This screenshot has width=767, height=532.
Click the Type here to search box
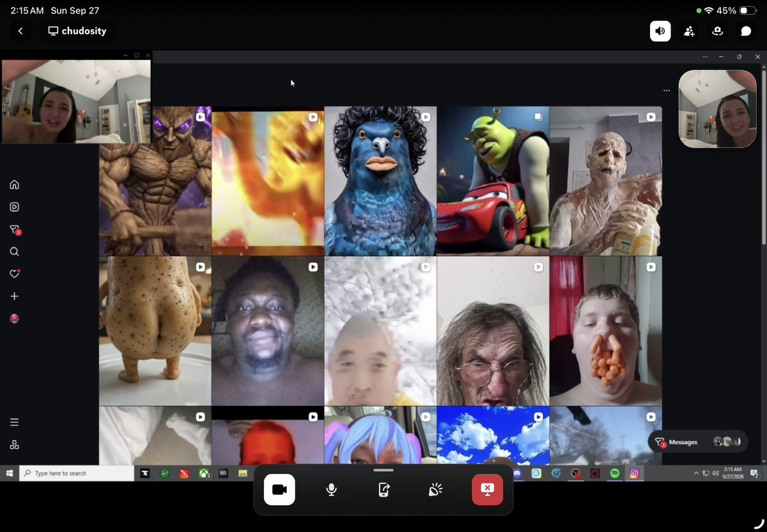pyautogui.click(x=77, y=473)
